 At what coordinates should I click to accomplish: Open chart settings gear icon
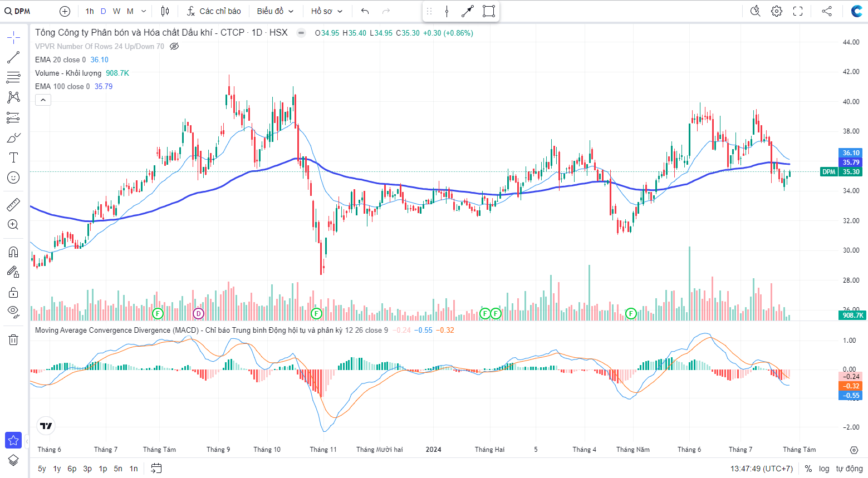777,11
